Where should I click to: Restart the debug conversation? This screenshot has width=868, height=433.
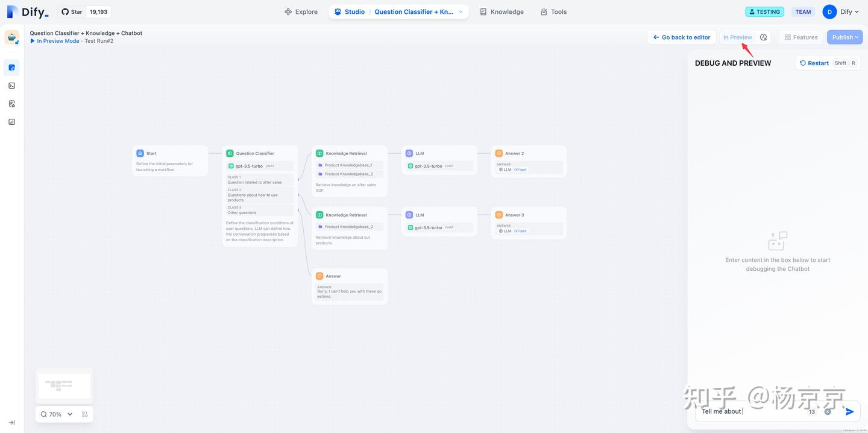814,63
